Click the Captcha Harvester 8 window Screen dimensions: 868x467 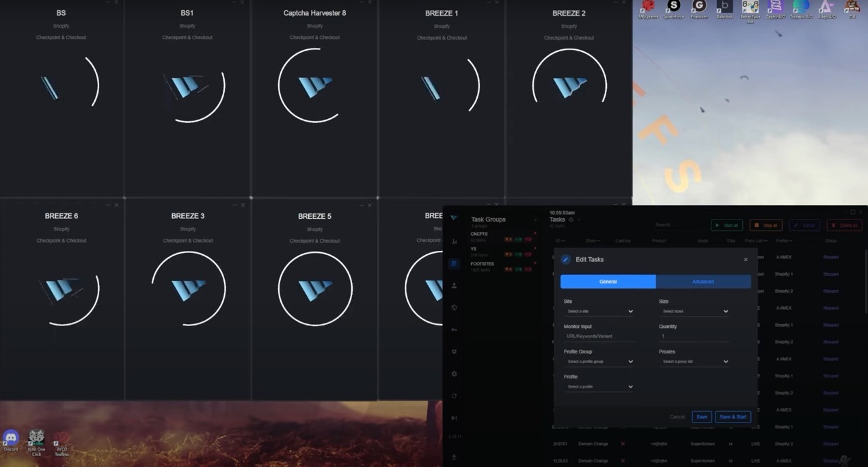click(315, 98)
